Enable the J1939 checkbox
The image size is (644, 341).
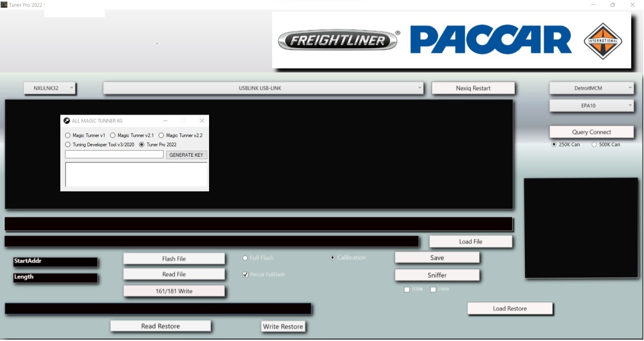pos(433,289)
